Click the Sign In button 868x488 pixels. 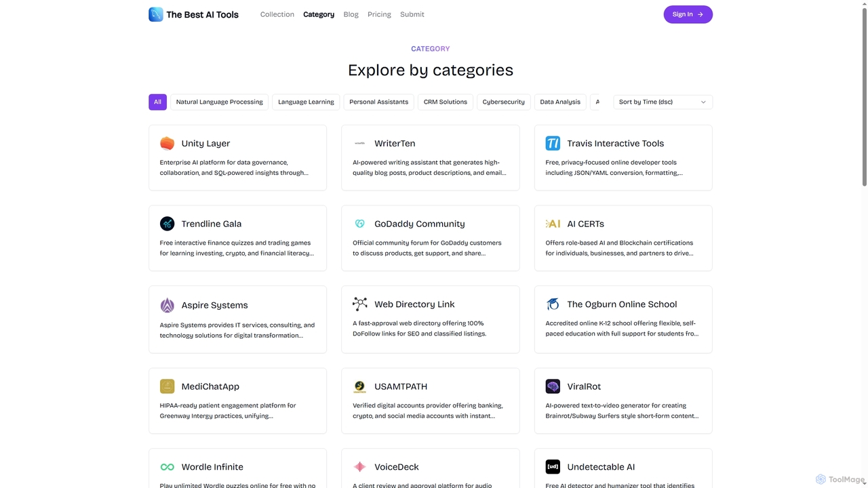pos(688,14)
